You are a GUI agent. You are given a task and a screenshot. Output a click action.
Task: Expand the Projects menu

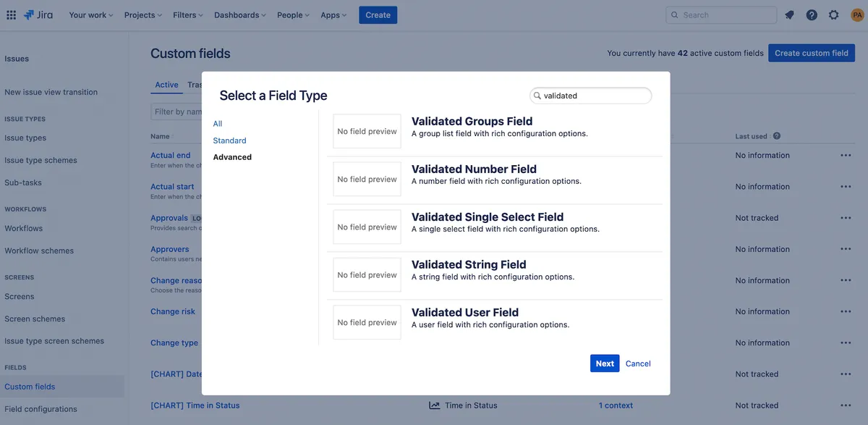tap(143, 14)
